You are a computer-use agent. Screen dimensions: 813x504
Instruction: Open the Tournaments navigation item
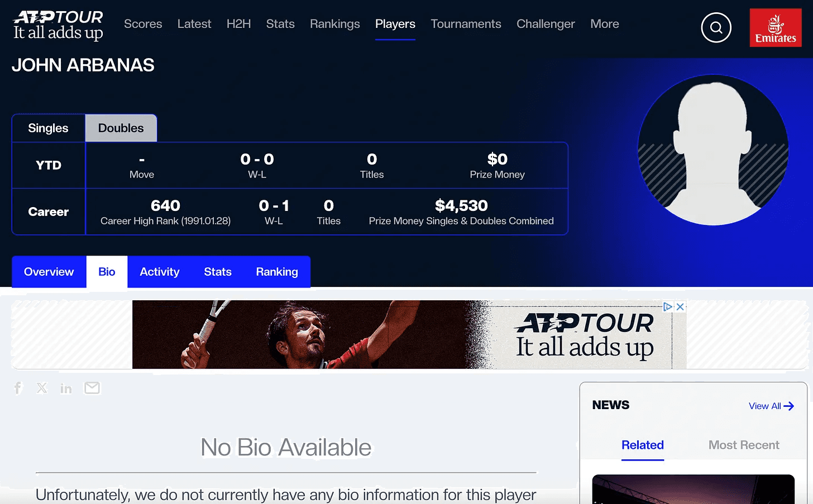click(466, 24)
